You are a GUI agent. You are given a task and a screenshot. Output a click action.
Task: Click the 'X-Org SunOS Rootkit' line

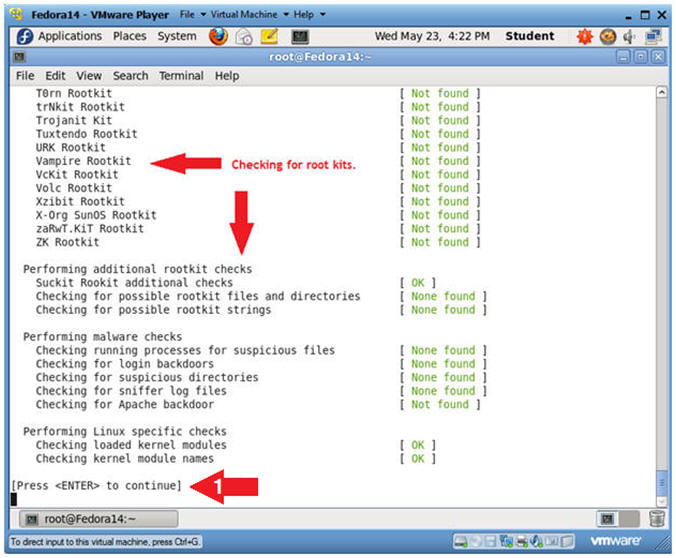click(x=96, y=215)
